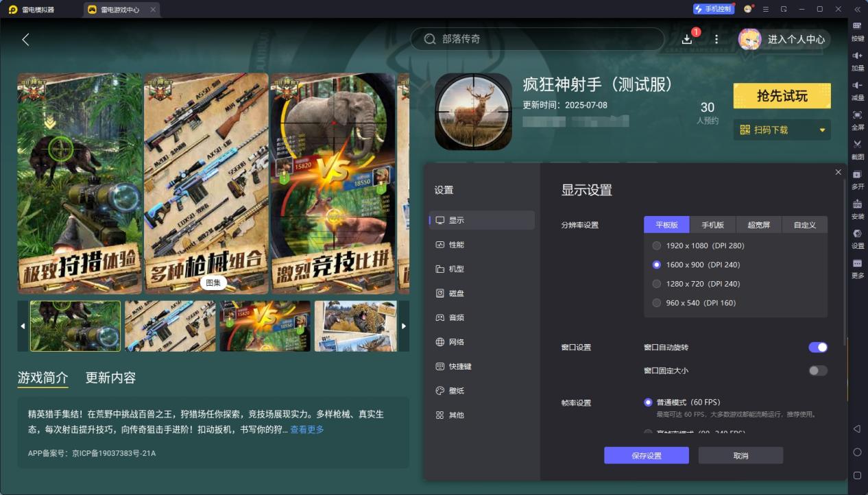Click the 取消 button
The width and height of the screenshot is (868, 495).
[x=740, y=456]
